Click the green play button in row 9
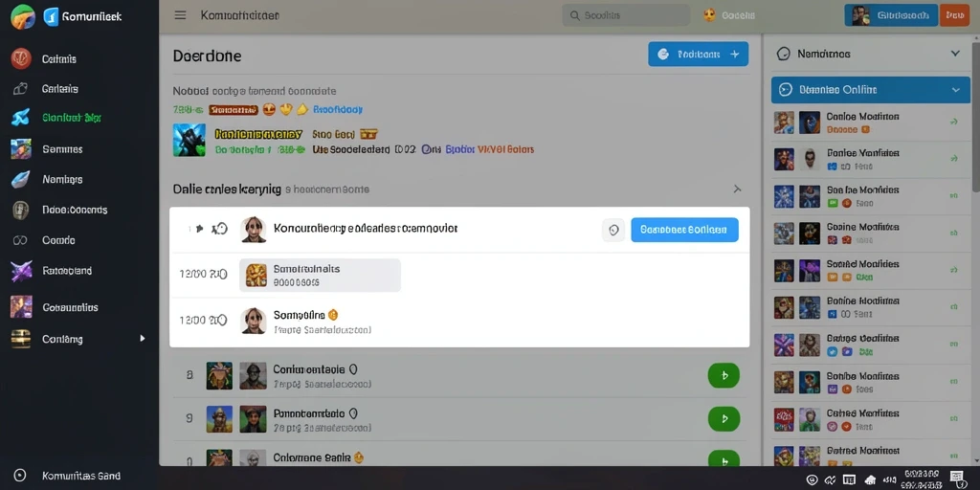This screenshot has height=490, width=980. [724, 418]
